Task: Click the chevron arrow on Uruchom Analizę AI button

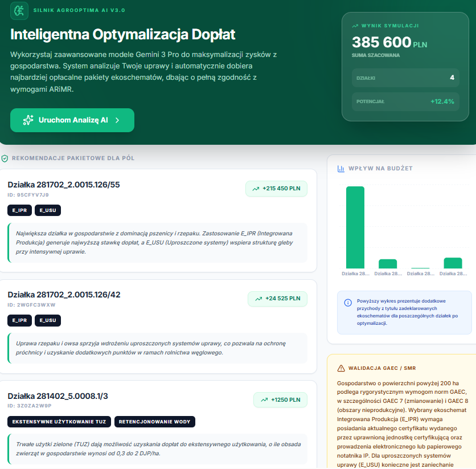Action: click(x=117, y=120)
